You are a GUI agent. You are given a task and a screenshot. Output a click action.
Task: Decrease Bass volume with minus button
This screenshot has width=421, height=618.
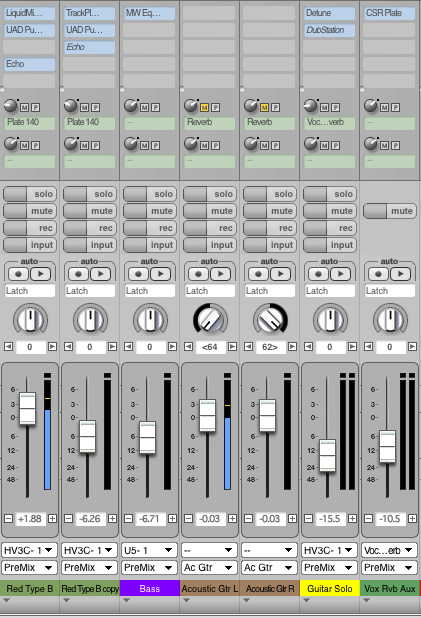coord(128,519)
